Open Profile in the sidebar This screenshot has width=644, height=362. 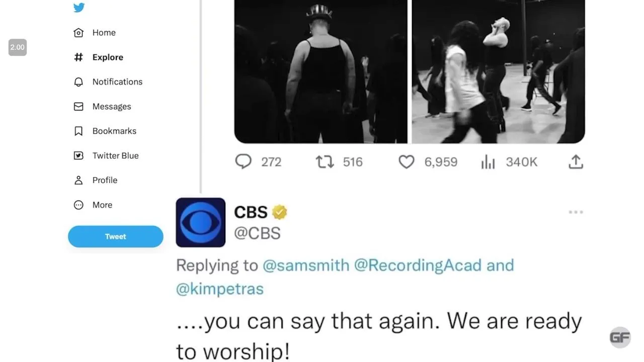pyautogui.click(x=95, y=180)
